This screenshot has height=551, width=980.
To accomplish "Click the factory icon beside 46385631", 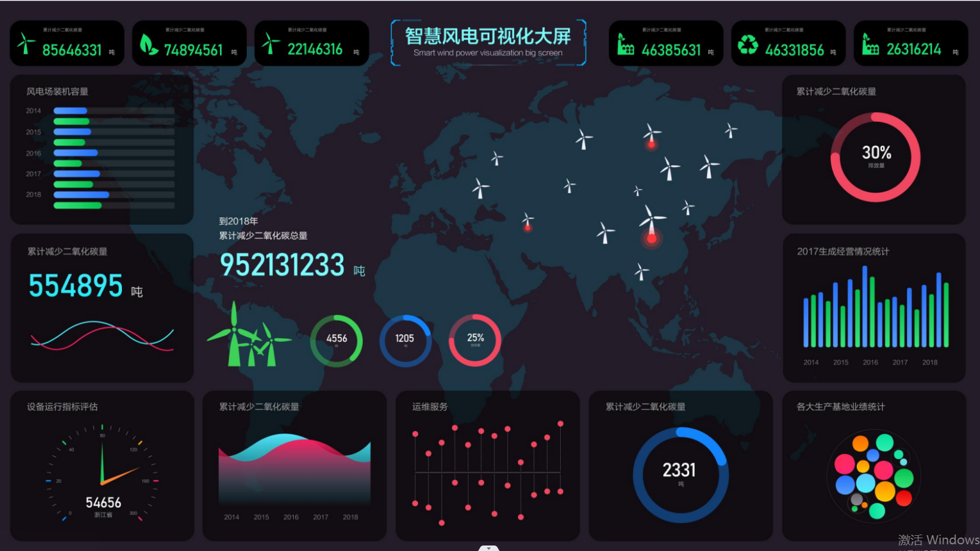I will [x=625, y=44].
